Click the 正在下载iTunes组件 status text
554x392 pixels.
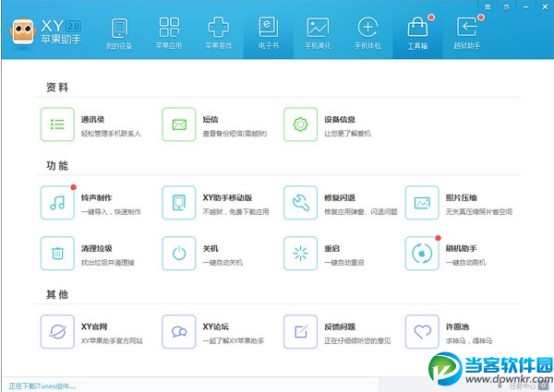pos(42,386)
